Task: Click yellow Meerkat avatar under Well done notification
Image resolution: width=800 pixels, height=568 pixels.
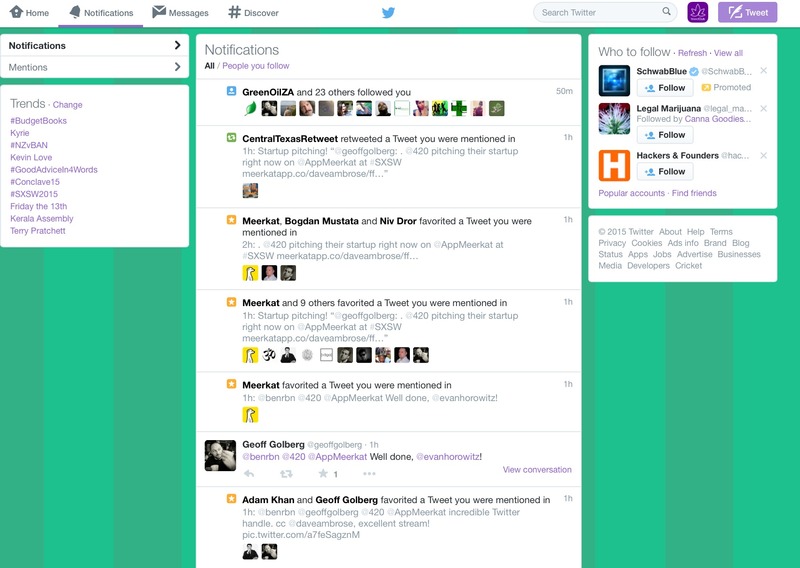Action: point(250,415)
